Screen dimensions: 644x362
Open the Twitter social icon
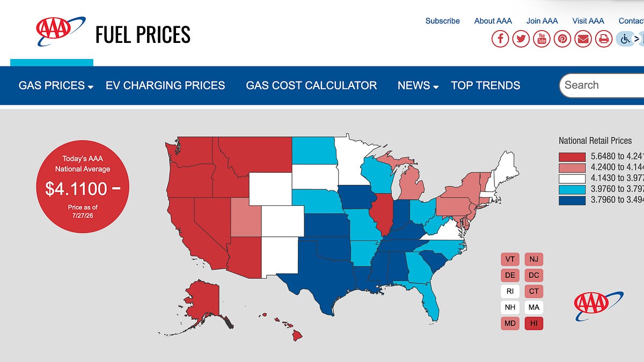[521, 39]
